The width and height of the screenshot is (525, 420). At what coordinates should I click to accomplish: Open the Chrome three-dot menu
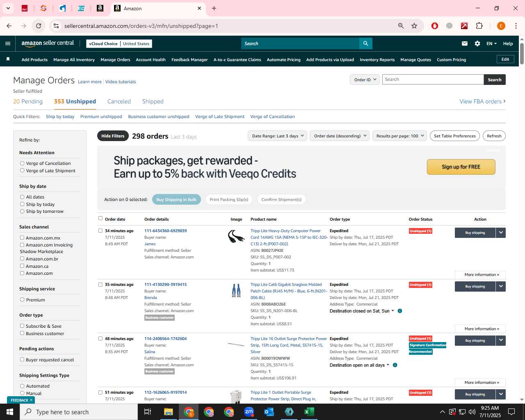[x=516, y=26]
